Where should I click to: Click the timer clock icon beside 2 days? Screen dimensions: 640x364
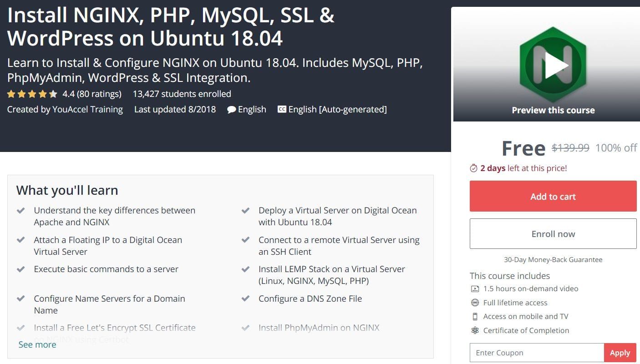tap(473, 168)
